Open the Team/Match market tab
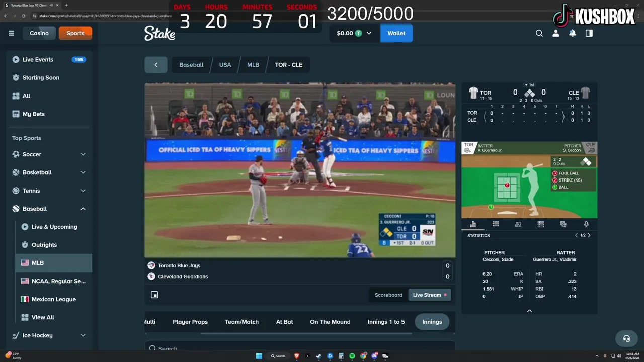Viewport: 644px width, 362px height. click(x=242, y=322)
